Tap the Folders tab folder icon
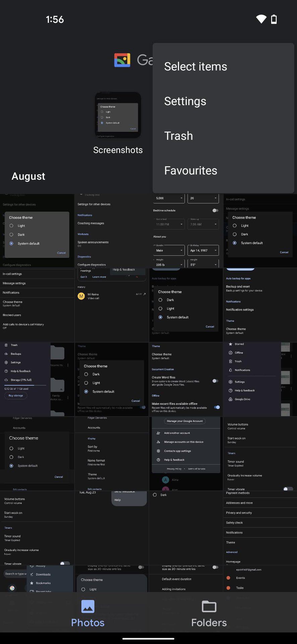 coord(209,606)
